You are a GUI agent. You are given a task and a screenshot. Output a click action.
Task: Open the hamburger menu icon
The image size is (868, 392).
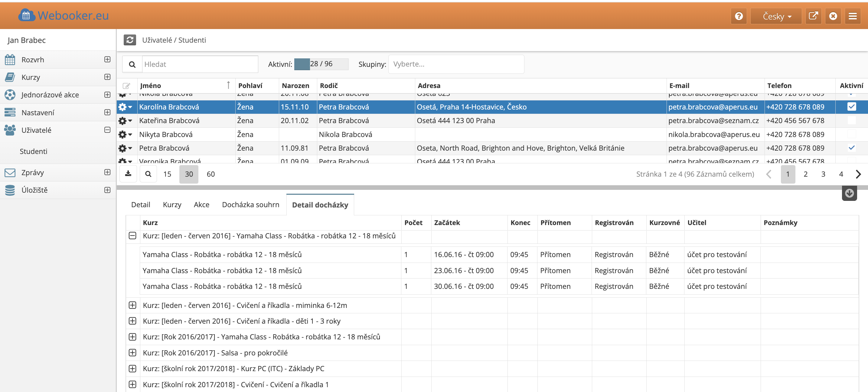[853, 16]
